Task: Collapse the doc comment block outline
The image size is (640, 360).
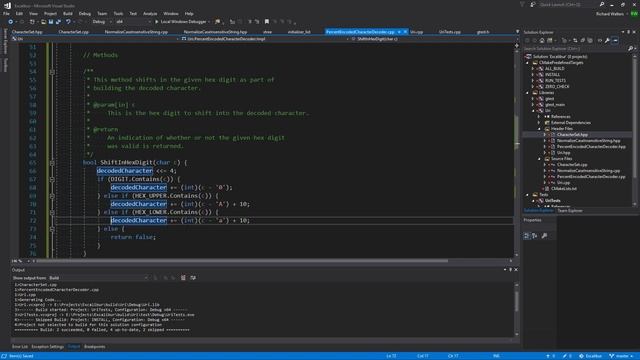Action: click(52, 71)
